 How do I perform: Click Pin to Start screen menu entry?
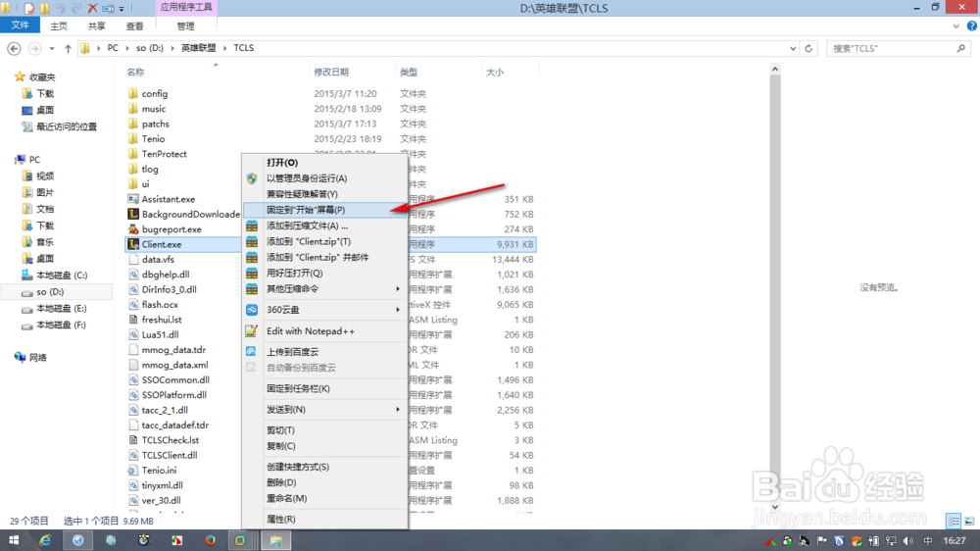point(325,210)
